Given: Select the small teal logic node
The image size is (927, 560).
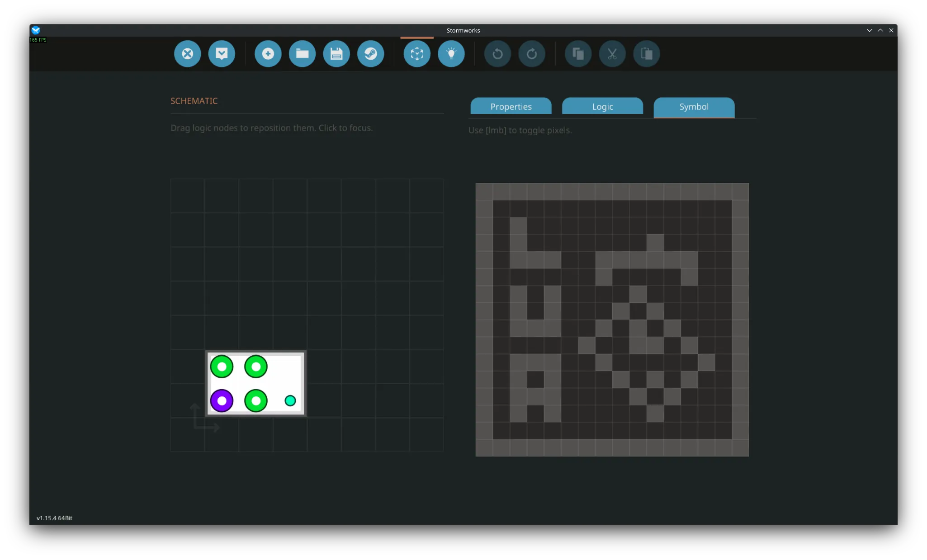Looking at the screenshot, I should [290, 401].
